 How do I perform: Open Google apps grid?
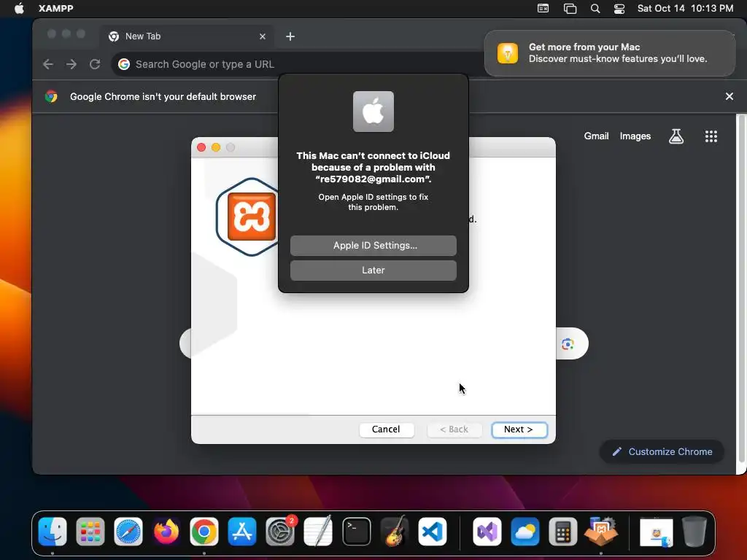(711, 136)
